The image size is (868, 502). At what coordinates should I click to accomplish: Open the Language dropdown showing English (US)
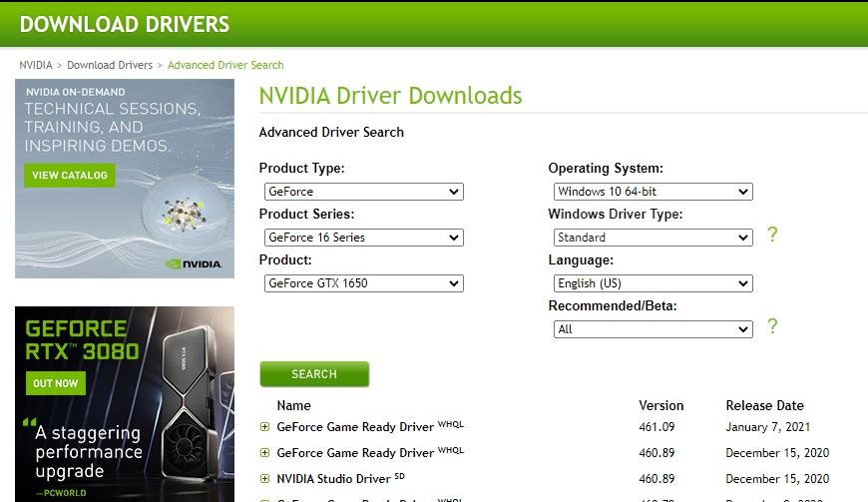[653, 283]
